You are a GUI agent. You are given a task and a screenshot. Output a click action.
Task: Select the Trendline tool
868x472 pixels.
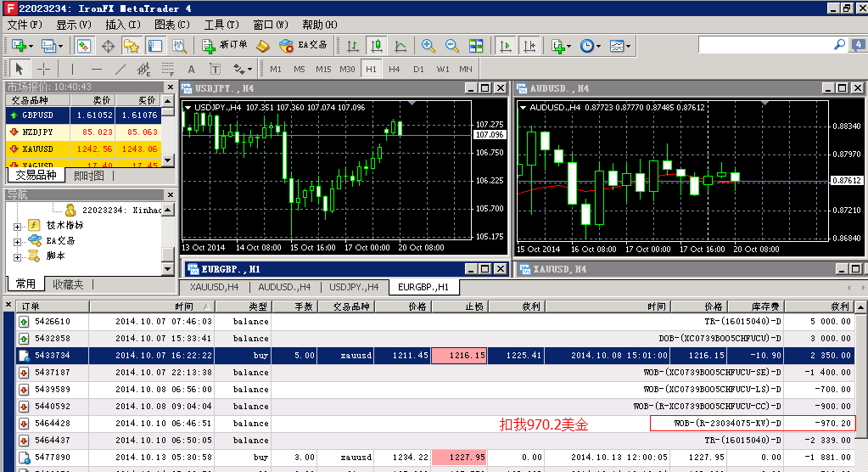click(120, 69)
